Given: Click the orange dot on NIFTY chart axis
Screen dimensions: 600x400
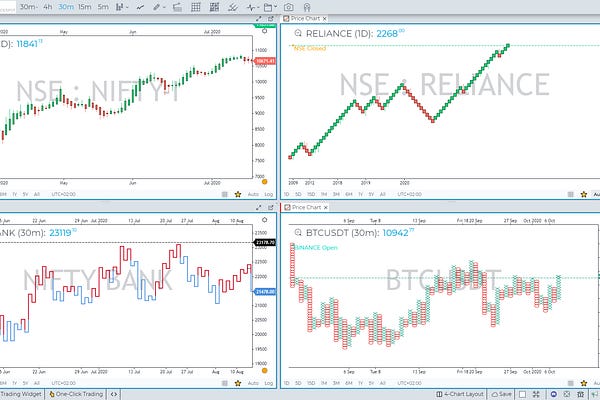Looking at the screenshot, I should (264, 181).
